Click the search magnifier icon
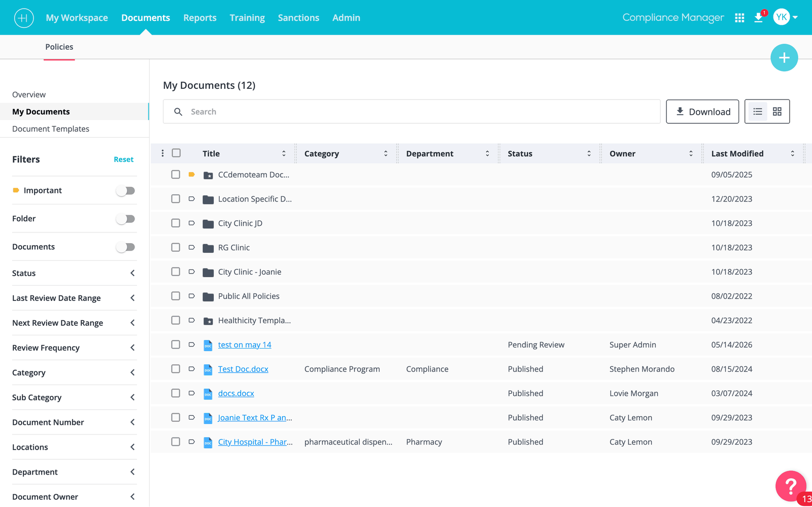The height and width of the screenshot is (507, 812). pos(178,112)
